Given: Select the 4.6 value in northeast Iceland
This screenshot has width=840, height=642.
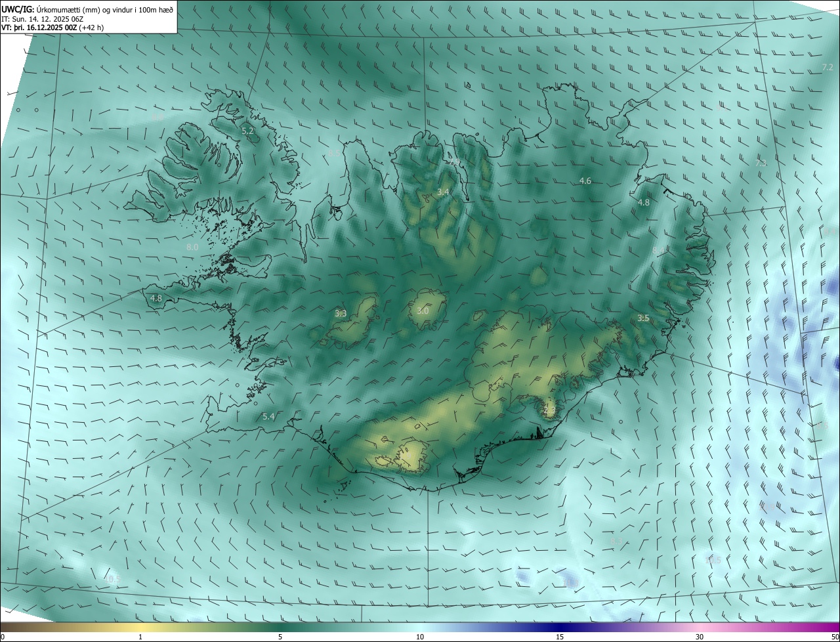Looking at the screenshot, I should pyautogui.click(x=585, y=181).
